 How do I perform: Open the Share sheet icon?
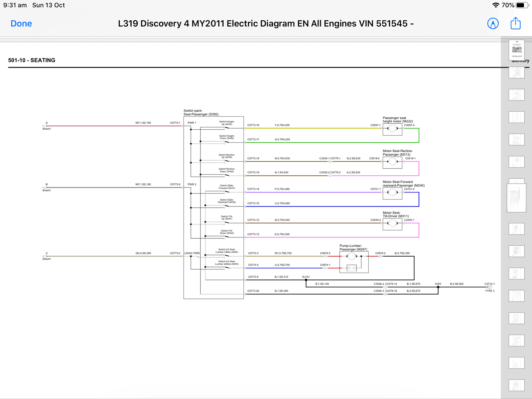(515, 23)
